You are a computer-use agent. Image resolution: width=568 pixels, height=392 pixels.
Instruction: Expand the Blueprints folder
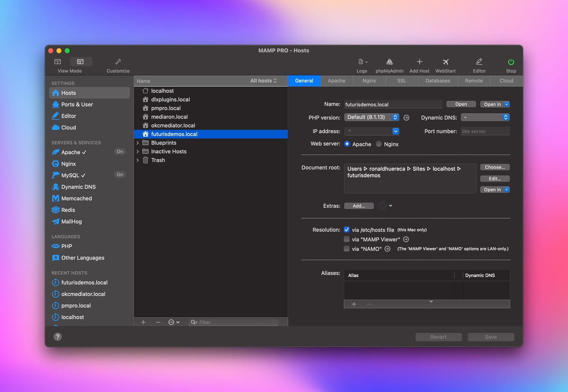click(x=138, y=143)
